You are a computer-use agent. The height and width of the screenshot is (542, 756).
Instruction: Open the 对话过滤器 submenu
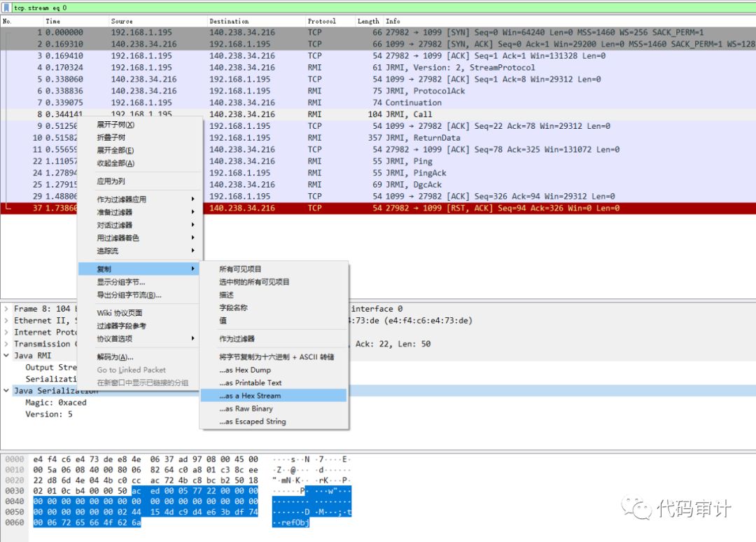point(140,225)
